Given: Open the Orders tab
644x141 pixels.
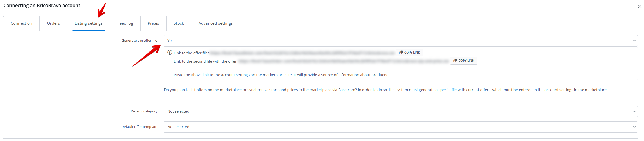Looking at the screenshot, I should pyautogui.click(x=53, y=23).
